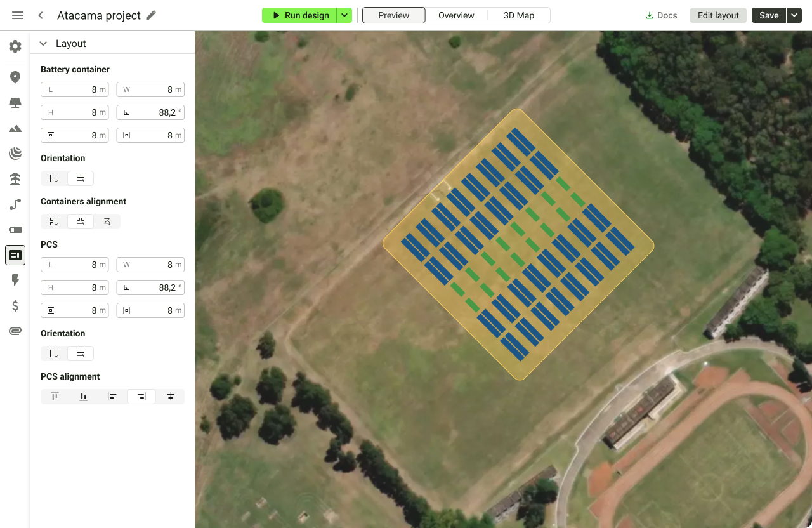The image size is (812, 528).
Task: Open the lightning bolt electrical section
Action: 15,280
